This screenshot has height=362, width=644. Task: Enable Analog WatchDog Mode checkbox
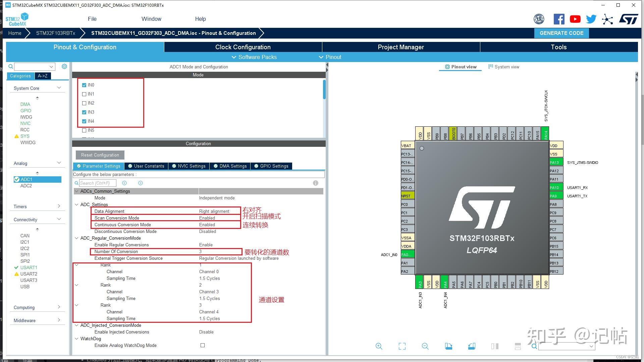click(x=202, y=345)
